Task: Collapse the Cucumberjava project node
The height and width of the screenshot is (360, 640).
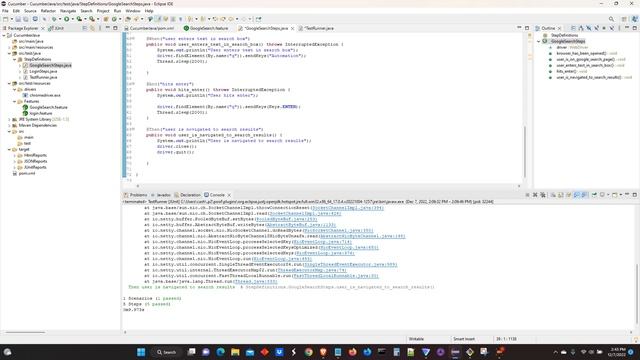Action: [4, 36]
